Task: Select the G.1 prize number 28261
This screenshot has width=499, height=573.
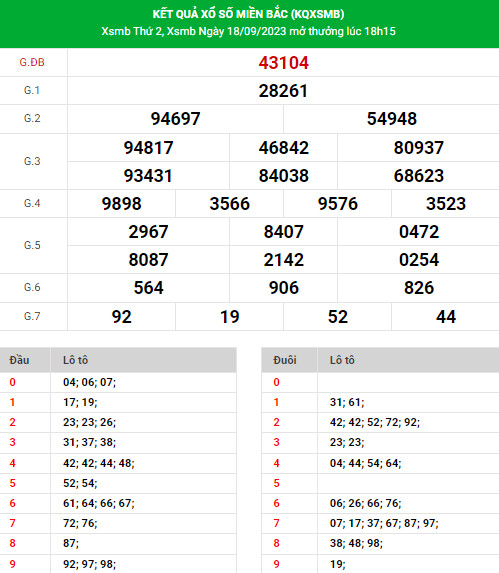Action: pyautogui.click(x=283, y=91)
